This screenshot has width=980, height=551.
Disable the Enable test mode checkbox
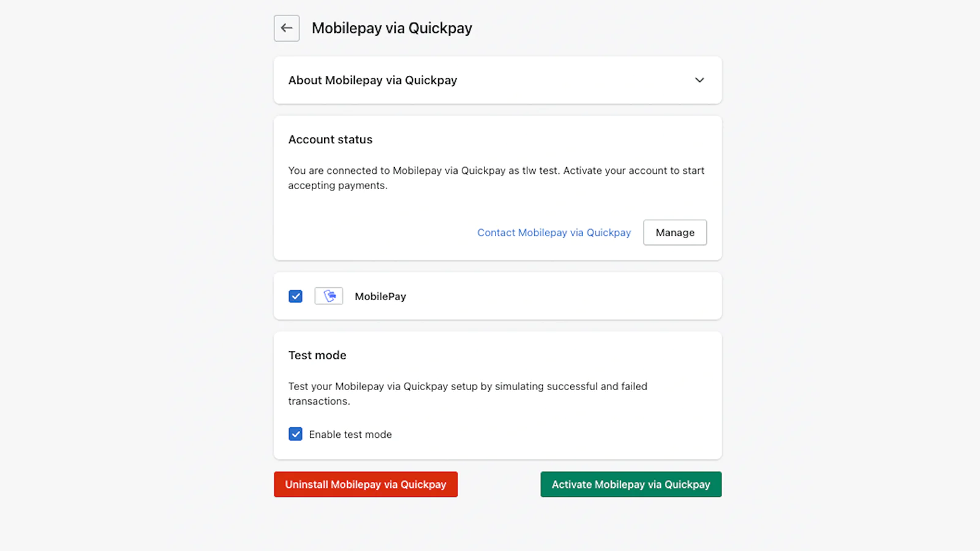pyautogui.click(x=295, y=434)
